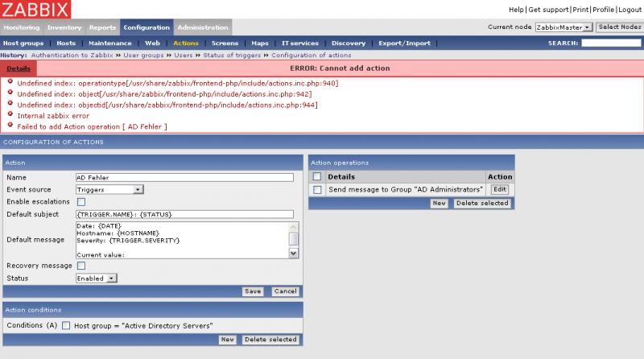This screenshot has width=644, height=359.
Task: Toggle Recovery message checkbox
Action: 81,266
